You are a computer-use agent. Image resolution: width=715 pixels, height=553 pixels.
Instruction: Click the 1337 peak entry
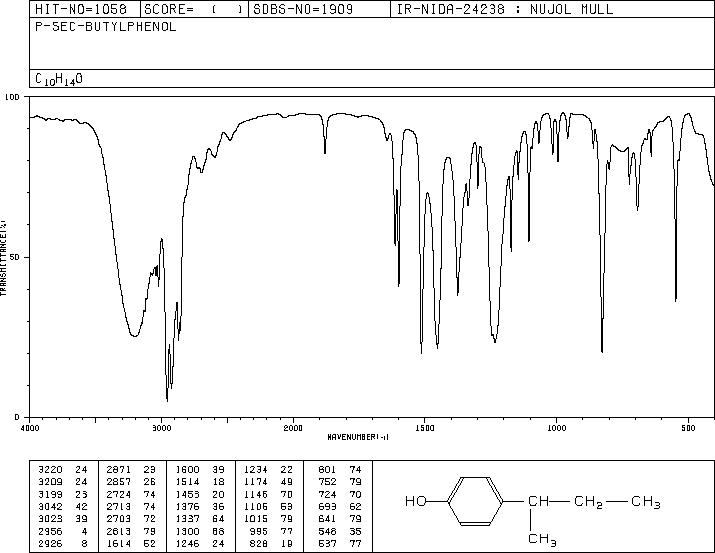(200, 519)
